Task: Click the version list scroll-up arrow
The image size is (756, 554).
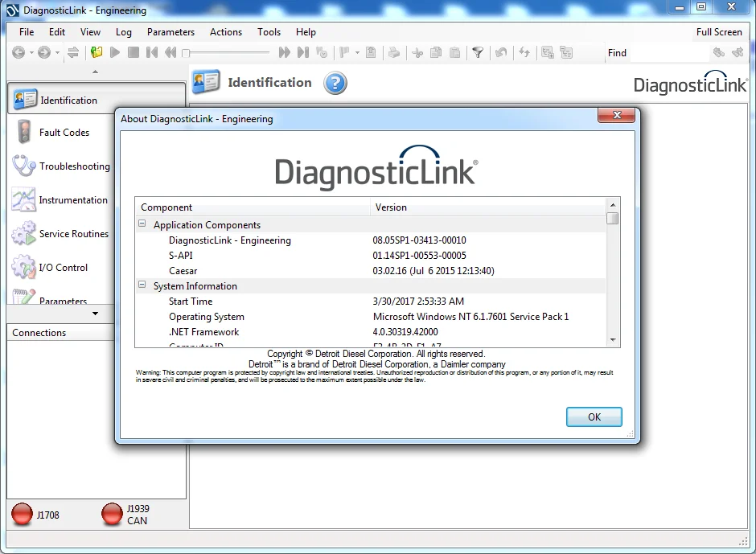Action: (x=613, y=205)
